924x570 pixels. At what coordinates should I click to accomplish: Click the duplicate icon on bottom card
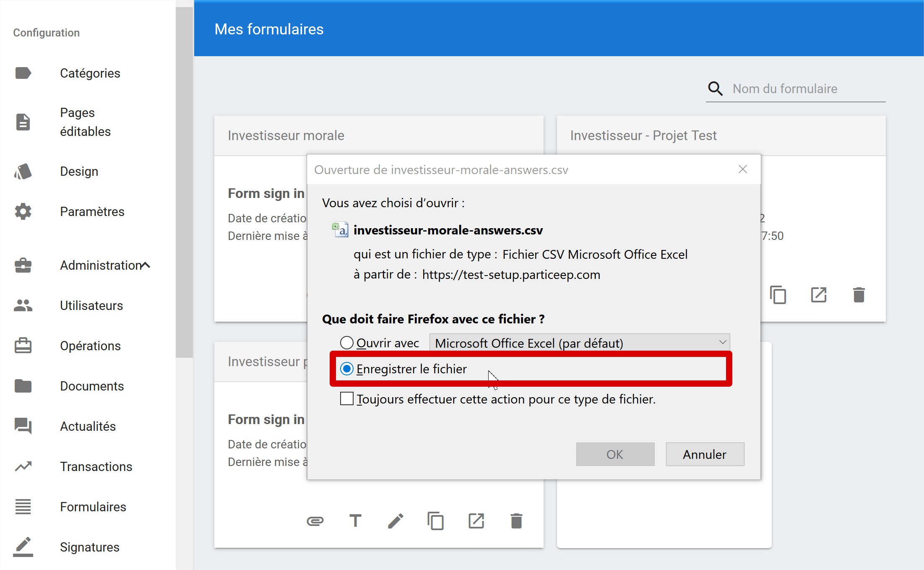[436, 521]
